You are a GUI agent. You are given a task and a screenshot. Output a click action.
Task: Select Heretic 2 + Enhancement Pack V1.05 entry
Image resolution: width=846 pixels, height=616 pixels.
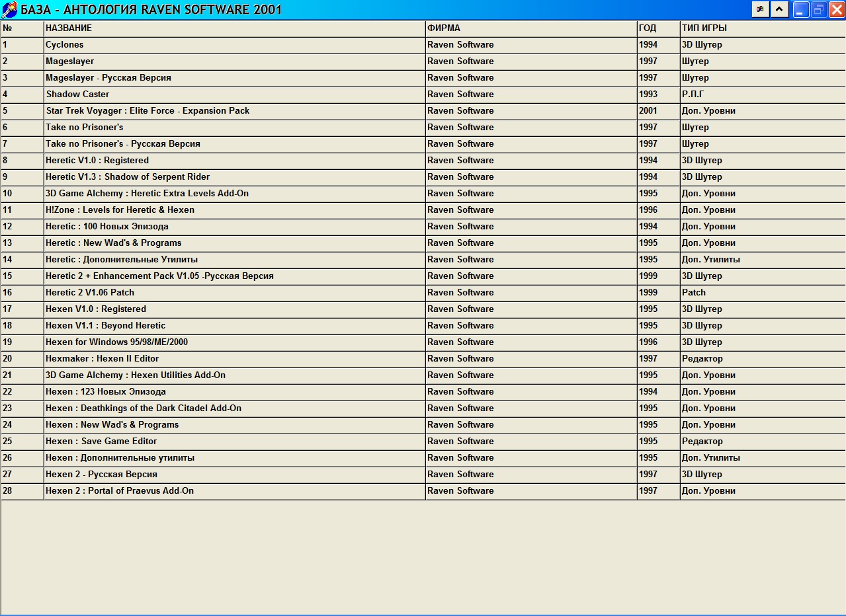159,276
